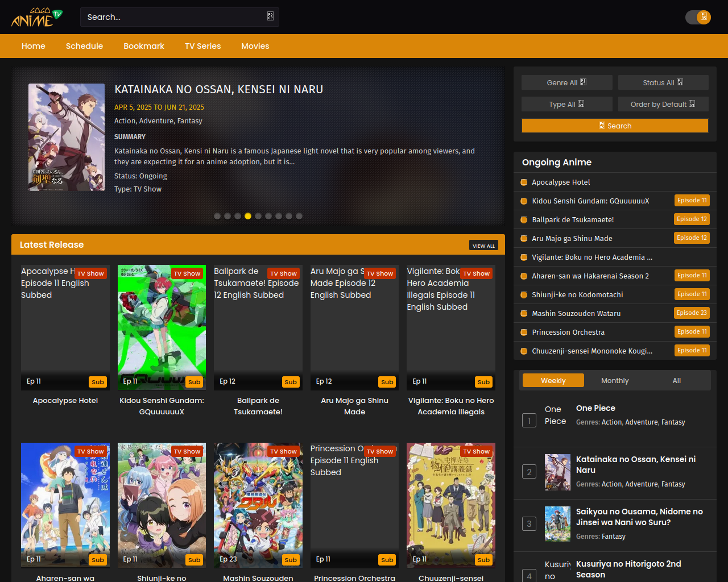Select fifth carousel dot

tap(258, 216)
